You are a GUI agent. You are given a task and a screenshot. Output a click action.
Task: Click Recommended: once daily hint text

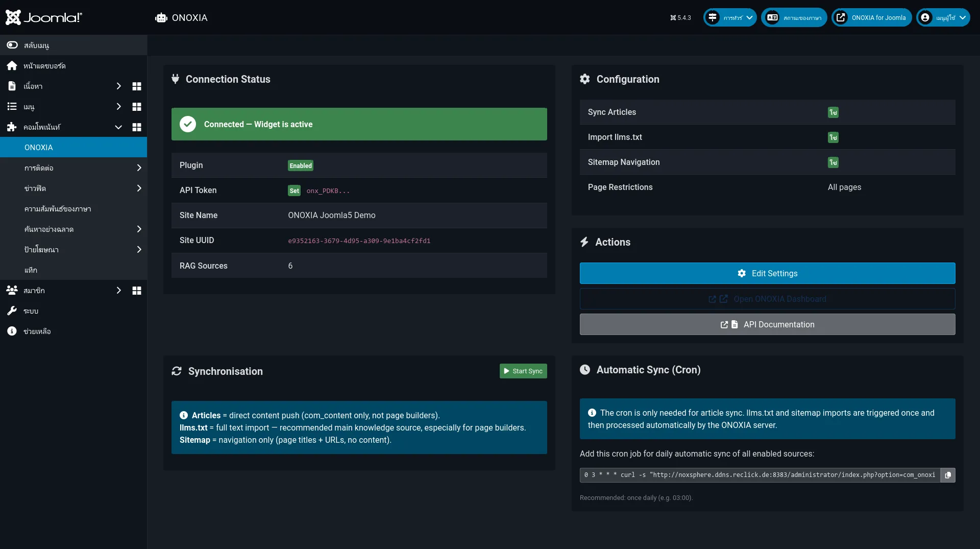coord(636,497)
